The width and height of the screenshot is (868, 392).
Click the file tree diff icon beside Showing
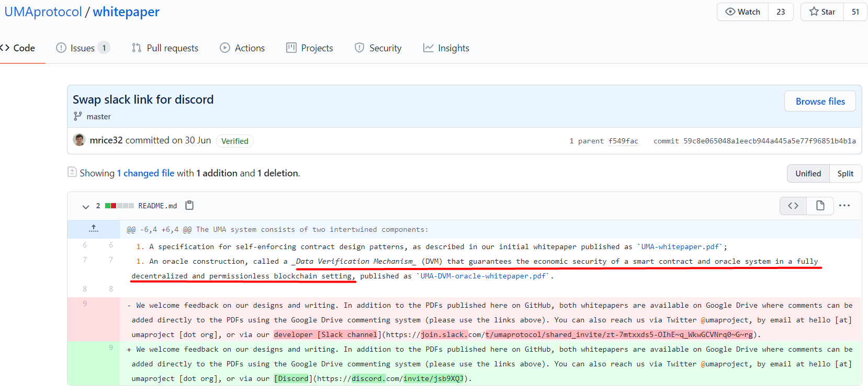(x=72, y=172)
